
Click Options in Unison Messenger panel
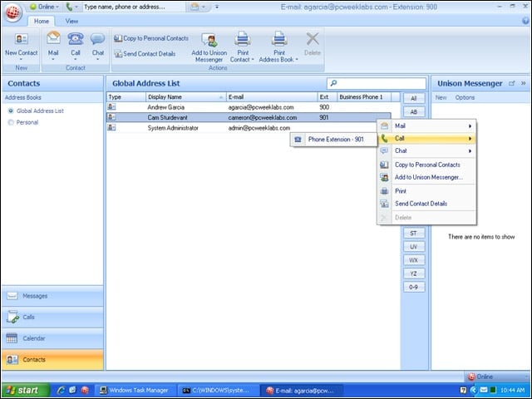coord(465,98)
